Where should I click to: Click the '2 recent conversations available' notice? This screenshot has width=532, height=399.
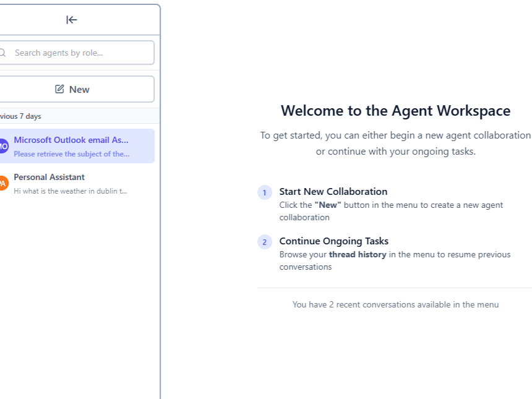(x=395, y=304)
